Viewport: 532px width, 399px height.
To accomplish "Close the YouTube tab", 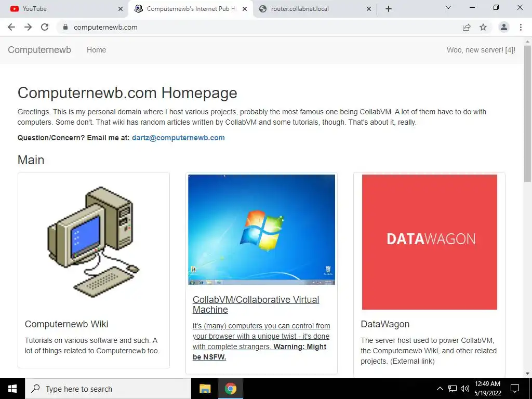I will coord(121,9).
